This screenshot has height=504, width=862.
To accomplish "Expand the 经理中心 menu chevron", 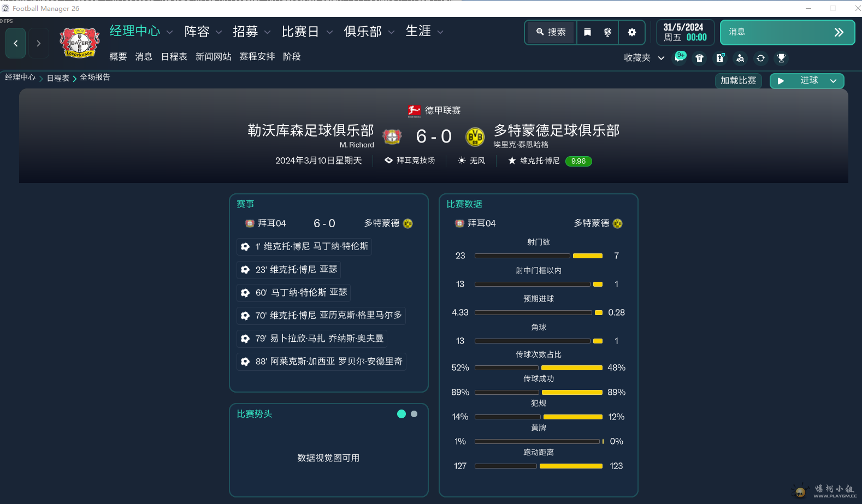I will tap(170, 32).
